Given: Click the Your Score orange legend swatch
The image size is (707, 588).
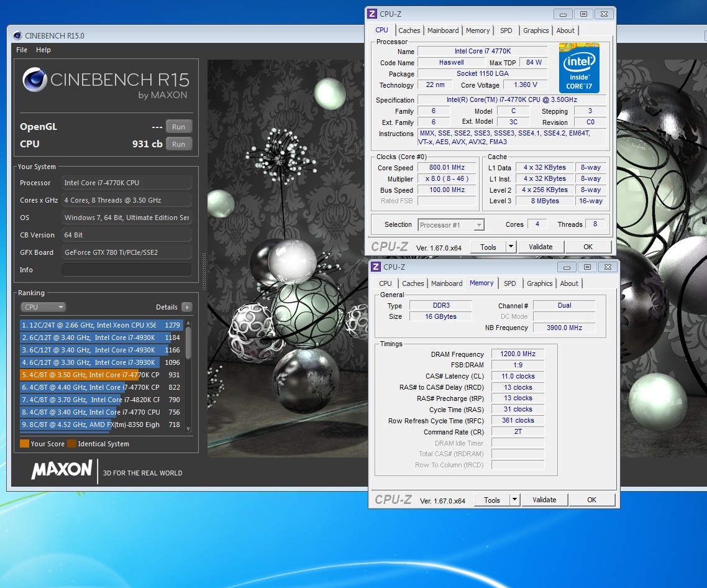Looking at the screenshot, I should 24,444.
